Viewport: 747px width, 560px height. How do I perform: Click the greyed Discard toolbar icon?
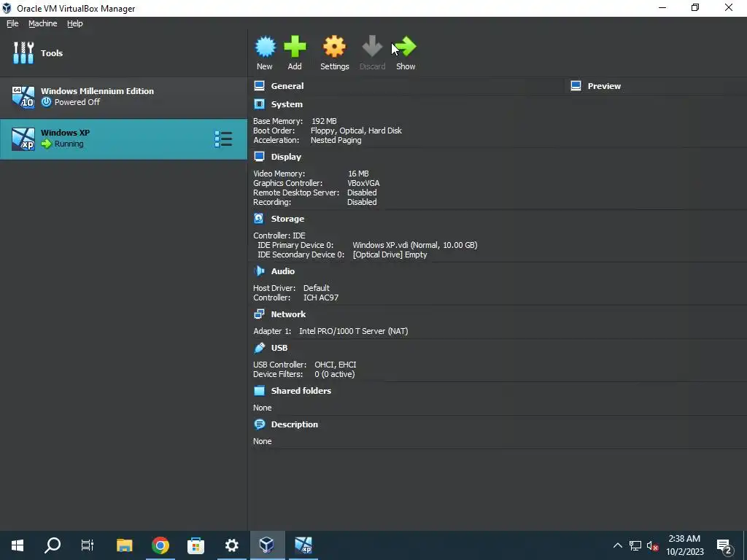point(372,47)
